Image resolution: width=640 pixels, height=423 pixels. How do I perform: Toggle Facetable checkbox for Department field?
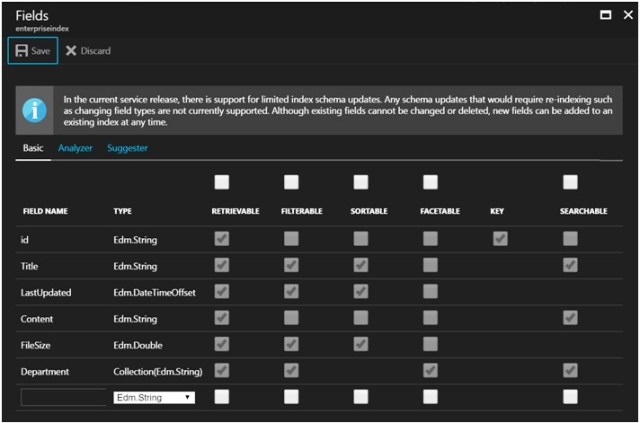(x=430, y=371)
